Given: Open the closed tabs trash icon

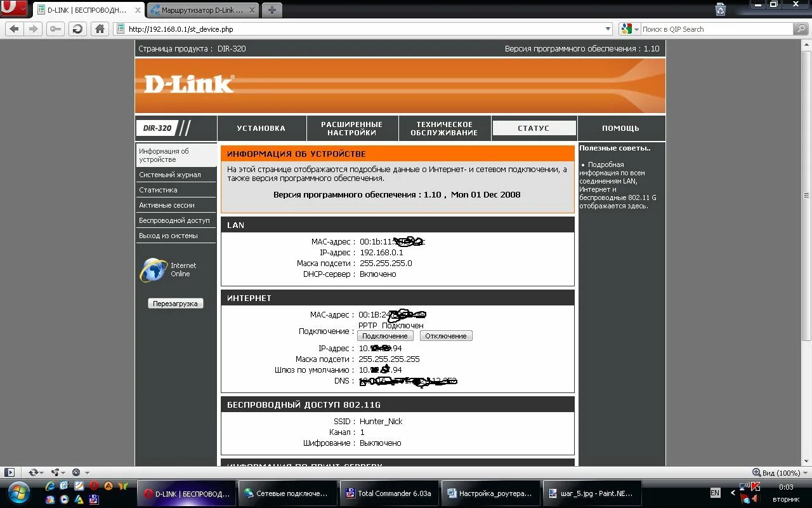Looking at the screenshot, I should pos(720,9).
